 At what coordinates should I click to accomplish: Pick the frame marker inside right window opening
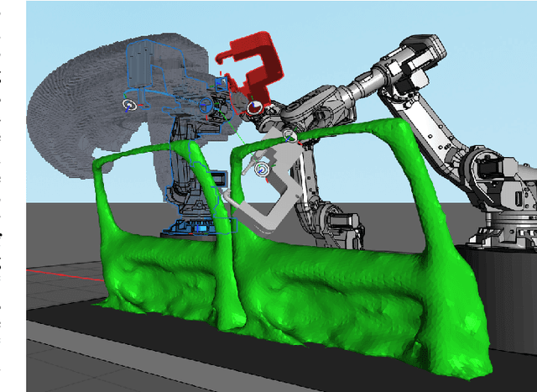(x=262, y=170)
